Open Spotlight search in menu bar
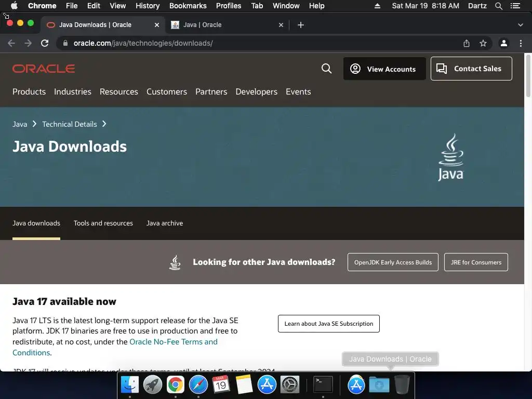The width and height of the screenshot is (532, 399). (x=498, y=6)
